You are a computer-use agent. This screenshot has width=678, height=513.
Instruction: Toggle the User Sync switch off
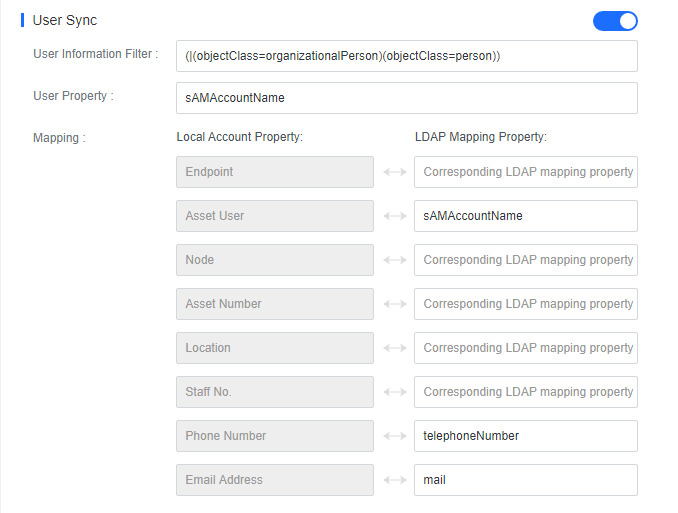tap(615, 21)
